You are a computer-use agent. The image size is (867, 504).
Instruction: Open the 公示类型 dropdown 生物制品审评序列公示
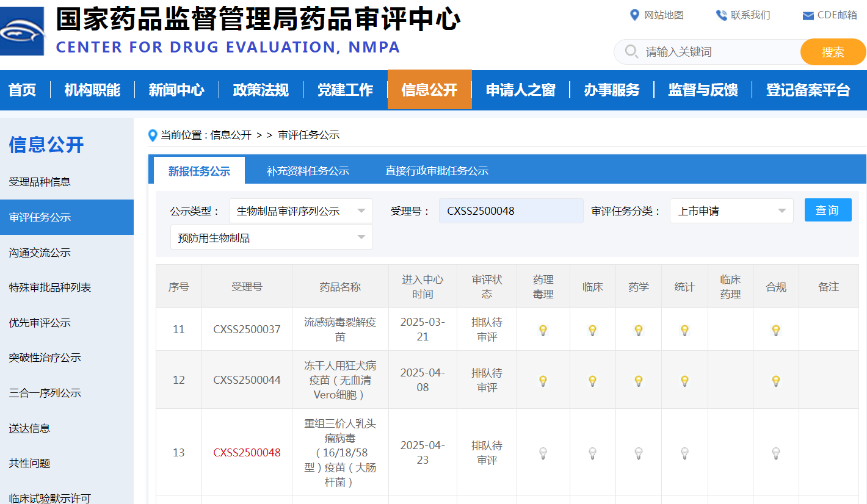tap(301, 211)
